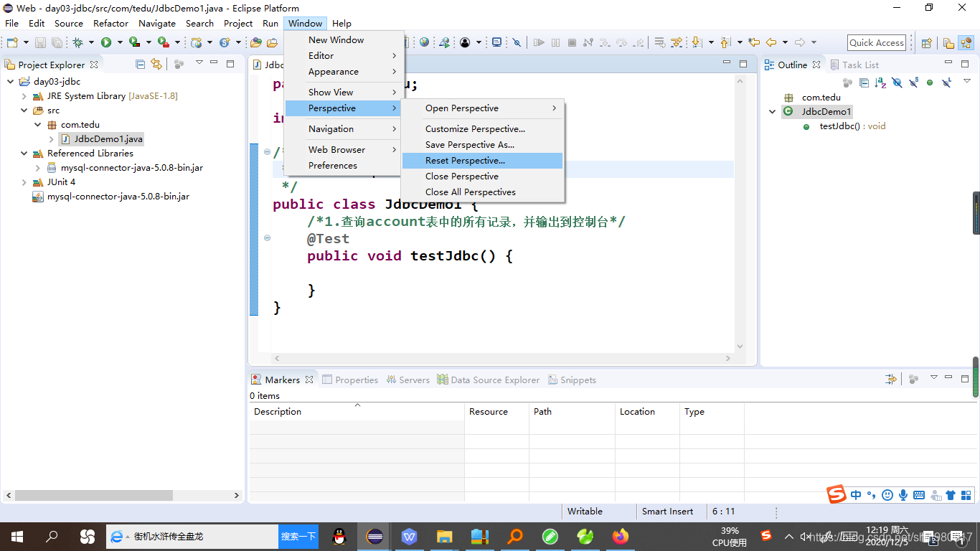
Task: Maximize the Markers panel
Action: pyautogui.click(x=965, y=379)
